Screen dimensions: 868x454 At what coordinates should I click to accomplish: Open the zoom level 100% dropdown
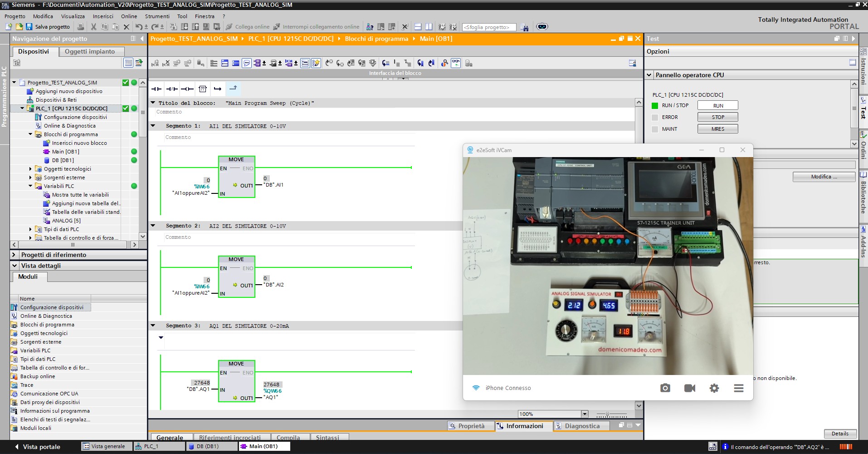[585, 414]
